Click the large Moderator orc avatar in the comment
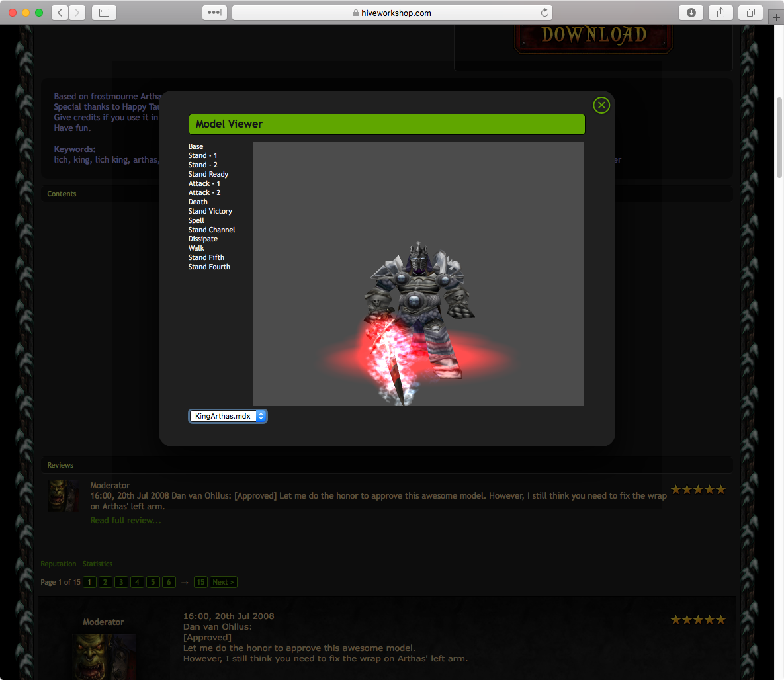 104,657
